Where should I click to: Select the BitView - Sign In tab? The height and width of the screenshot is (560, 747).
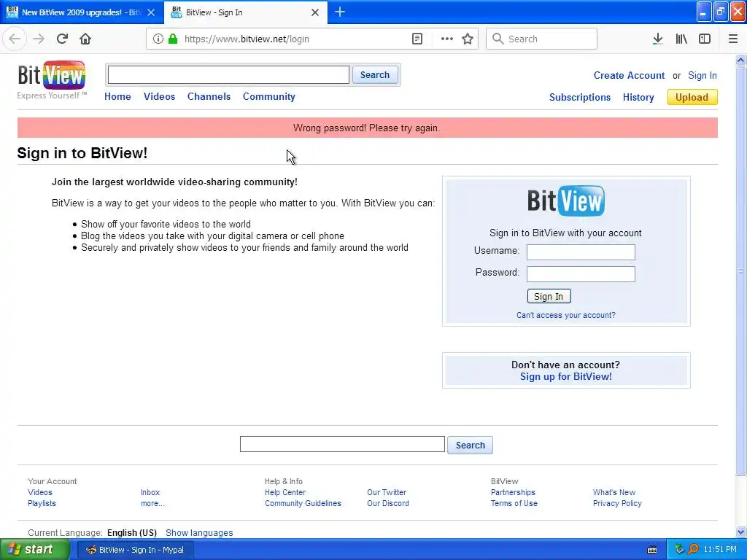point(245,12)
